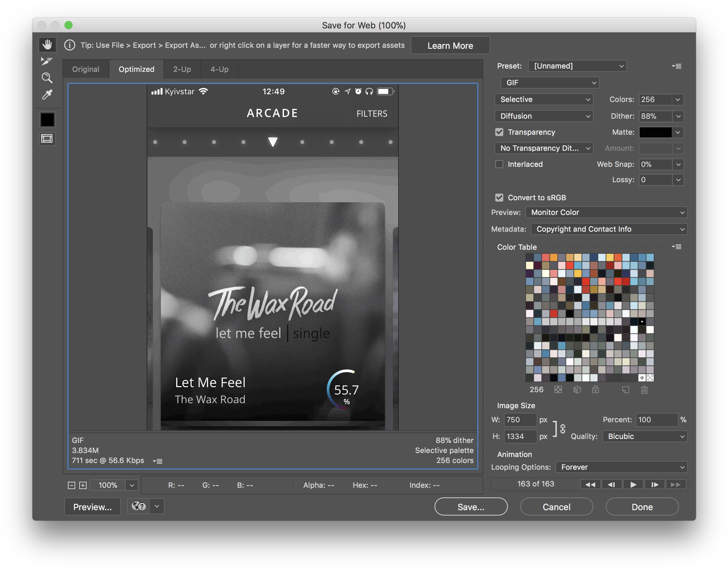The height and width of the screenshot is (570, 728).
Task: Toggle Convert to sRGB checkbox
Action: click(x=499, y=198)
